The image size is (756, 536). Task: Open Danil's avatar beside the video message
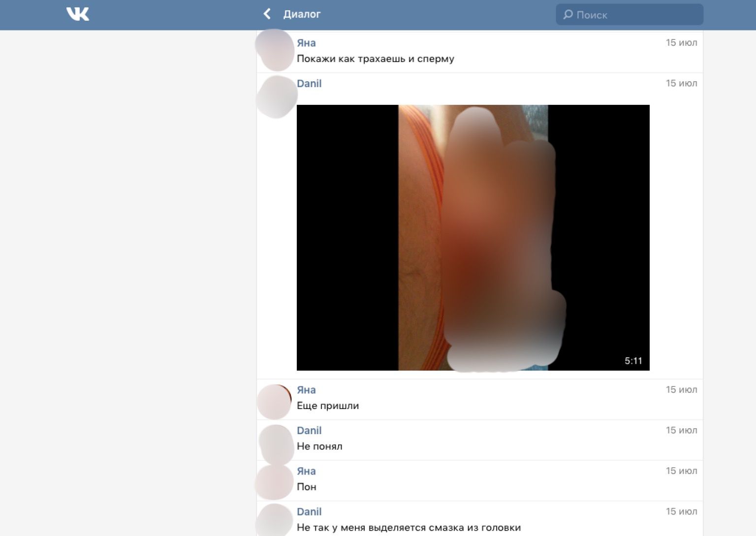pyautogui.click(x=277, y=96)
